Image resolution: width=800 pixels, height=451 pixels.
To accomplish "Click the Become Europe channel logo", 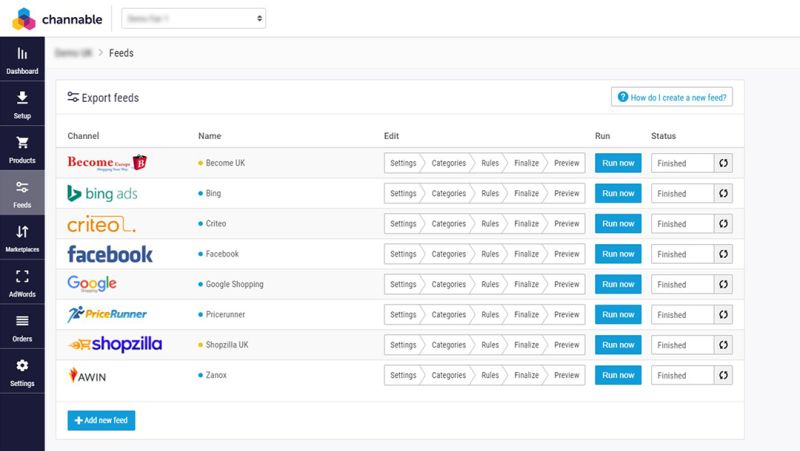I will 107,163.
